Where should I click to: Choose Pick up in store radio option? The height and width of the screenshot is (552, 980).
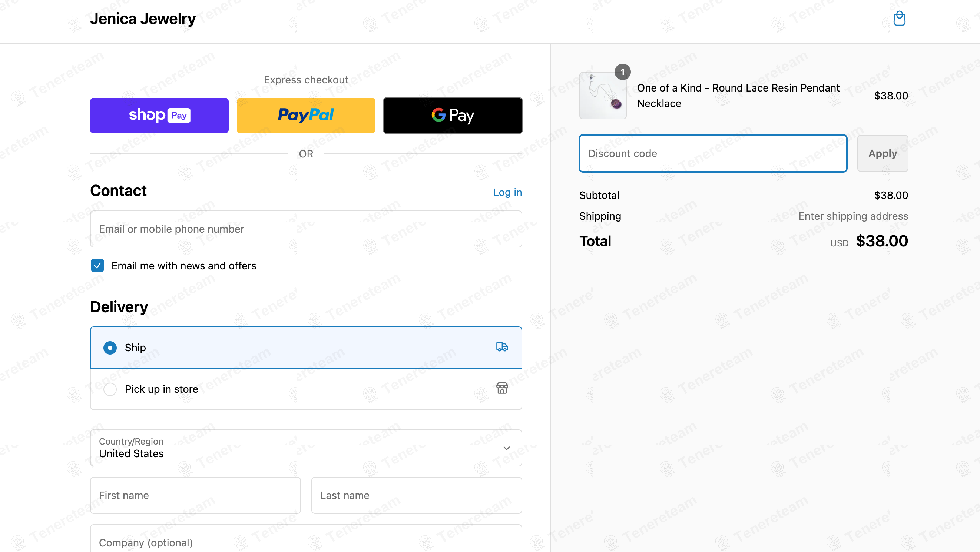click(x=110, y=389)
